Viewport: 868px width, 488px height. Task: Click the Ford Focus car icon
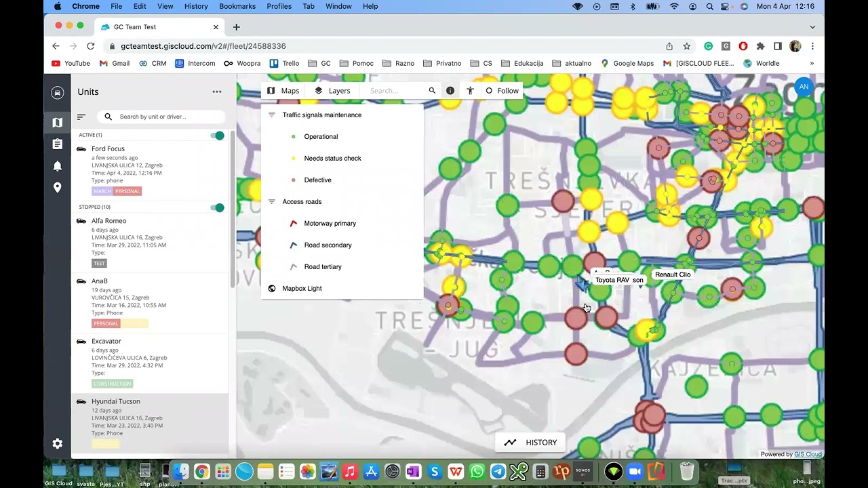(81, 148)
